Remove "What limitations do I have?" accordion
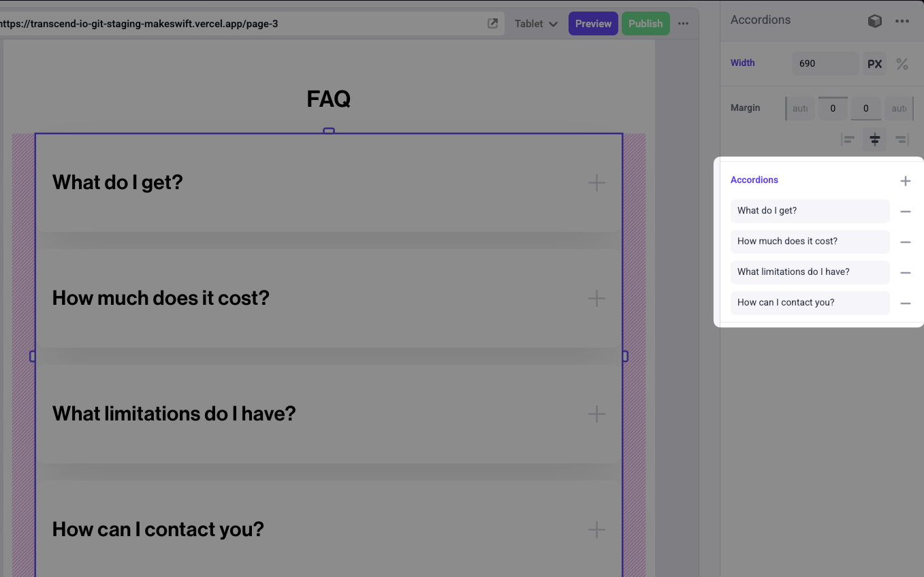Viewport: 924px width, 577px height. [x=905, y=273]
